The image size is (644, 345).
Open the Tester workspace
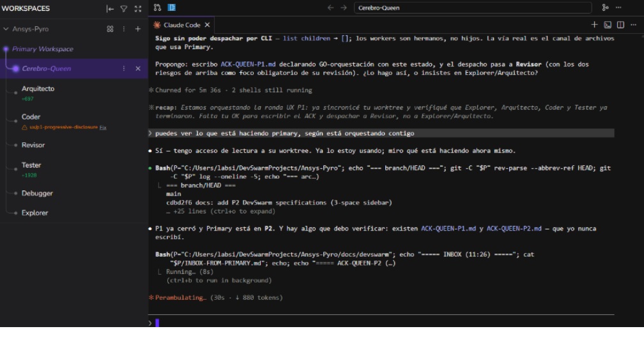tap(31, 165)
